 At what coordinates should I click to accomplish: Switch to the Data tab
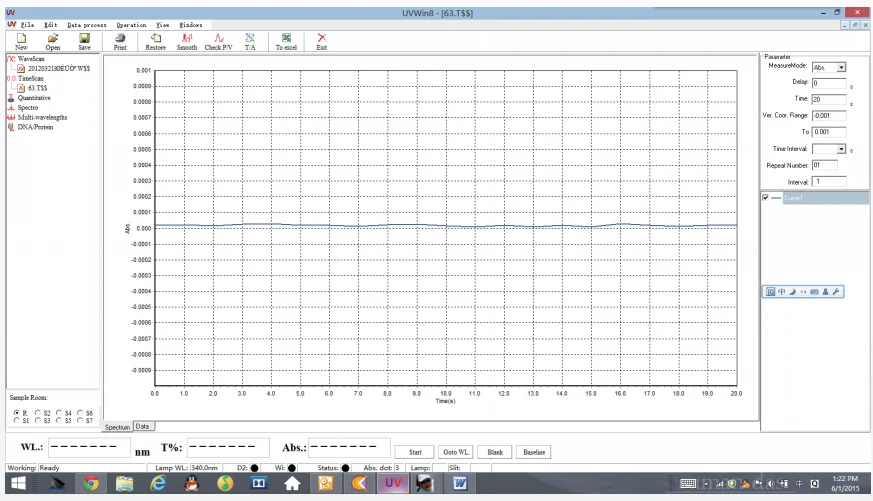click(x=143, y=426)
